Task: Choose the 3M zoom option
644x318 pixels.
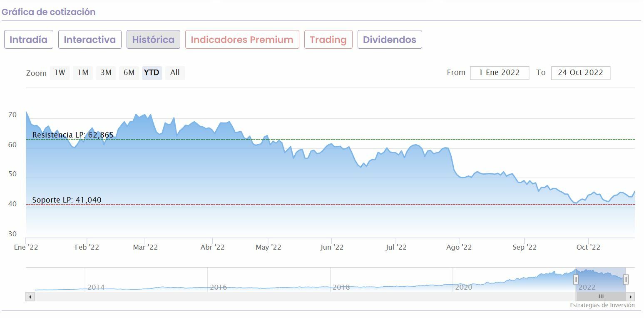Action: 106,73
